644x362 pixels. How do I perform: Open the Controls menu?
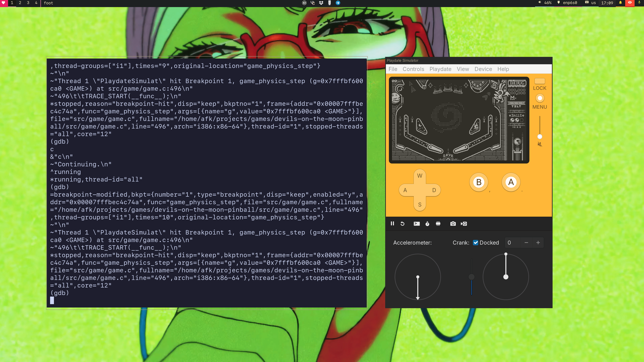click(x=413, y=69)
